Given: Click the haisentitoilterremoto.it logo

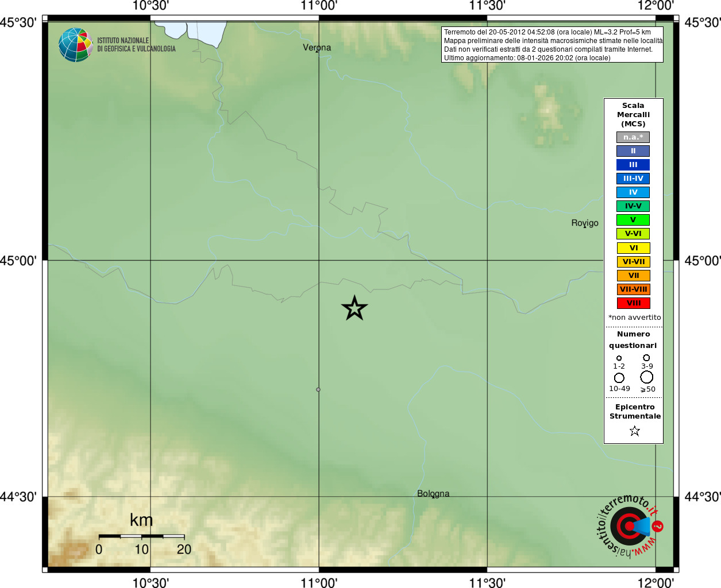Looking at the screenshot, I should [629, 525].
